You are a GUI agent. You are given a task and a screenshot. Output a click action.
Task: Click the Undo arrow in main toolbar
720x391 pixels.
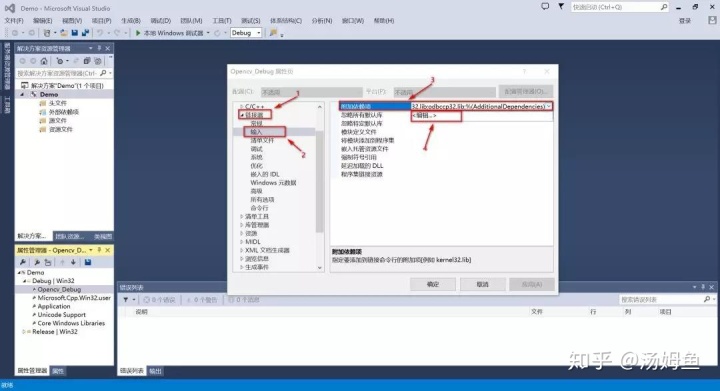100,33
